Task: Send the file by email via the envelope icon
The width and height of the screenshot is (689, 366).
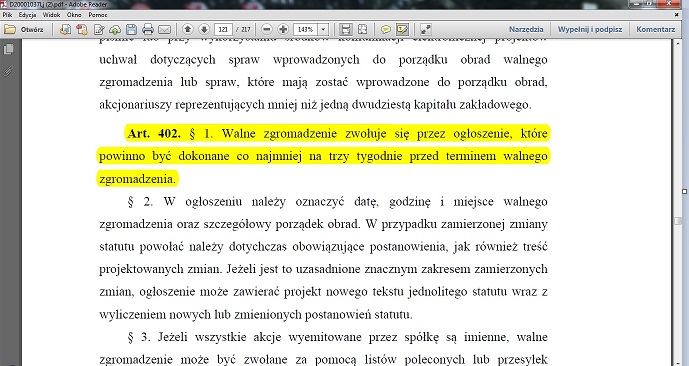Action: tap(164, 29)
